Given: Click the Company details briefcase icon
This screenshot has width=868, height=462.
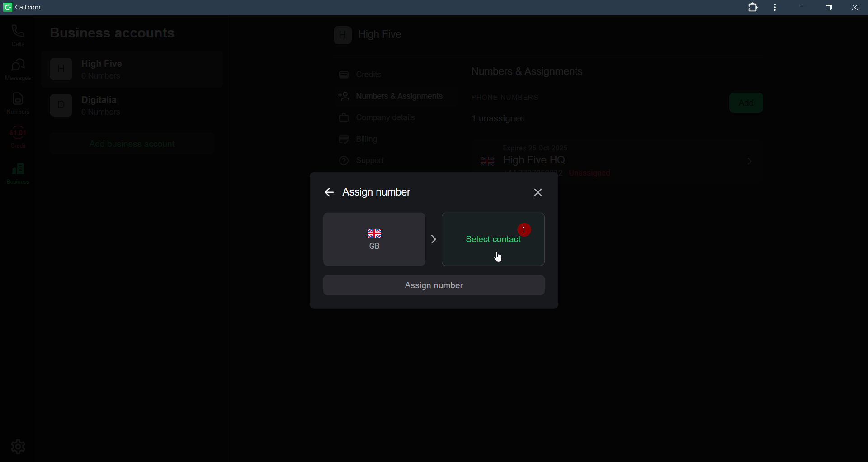Looking at the screenshot, I should 344,118.
